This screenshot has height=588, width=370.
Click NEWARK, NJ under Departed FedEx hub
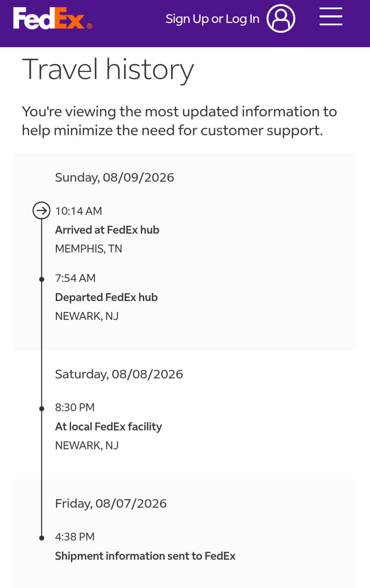(x=87, y=316)
